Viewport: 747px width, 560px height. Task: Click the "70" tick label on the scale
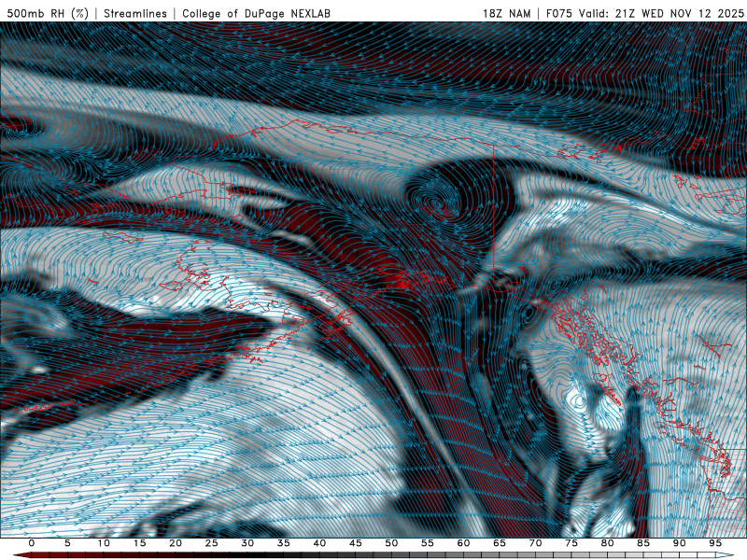pyautogui.click(x=535, y=543)
